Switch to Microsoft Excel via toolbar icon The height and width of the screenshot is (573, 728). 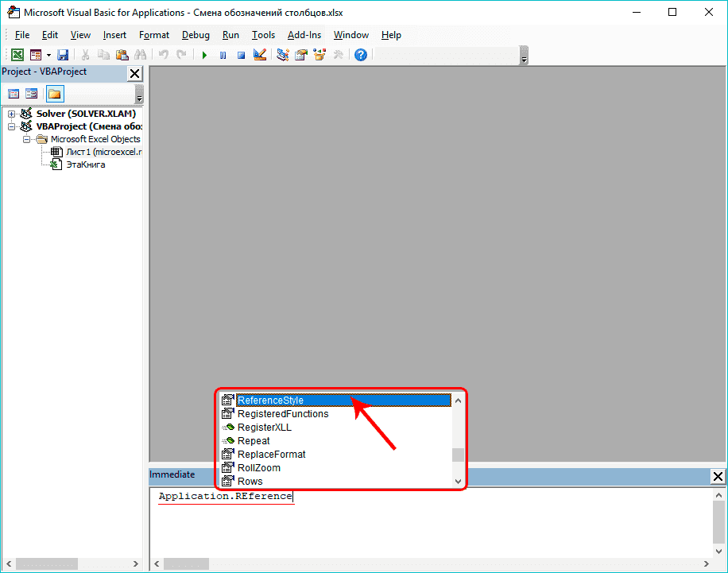(x=17, y=54)
